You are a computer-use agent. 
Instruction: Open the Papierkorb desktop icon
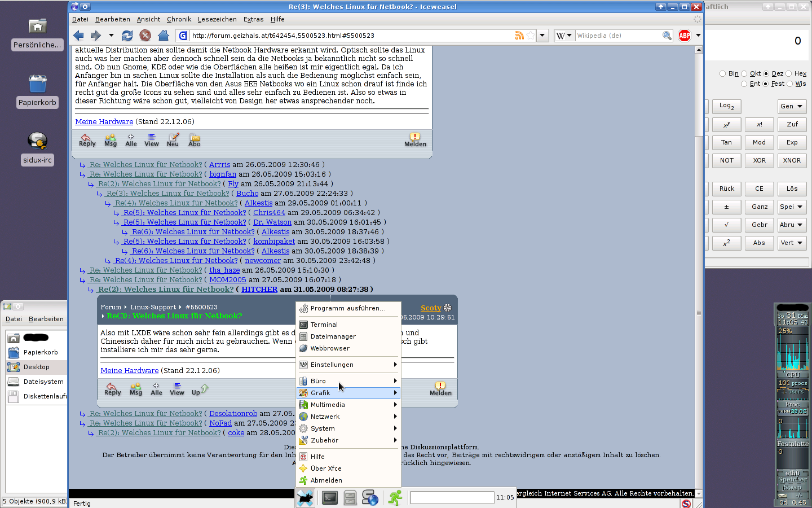tap(37, 90)
